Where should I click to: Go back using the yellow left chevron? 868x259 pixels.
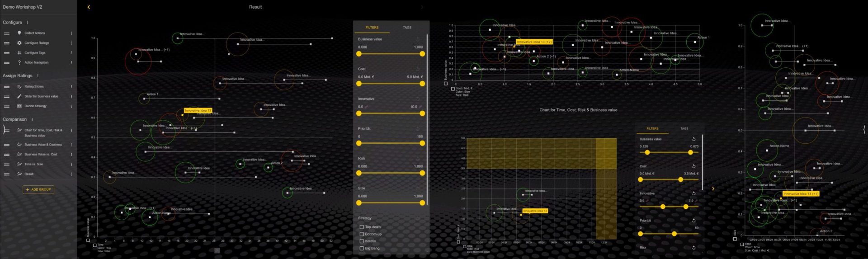(89, 7)
